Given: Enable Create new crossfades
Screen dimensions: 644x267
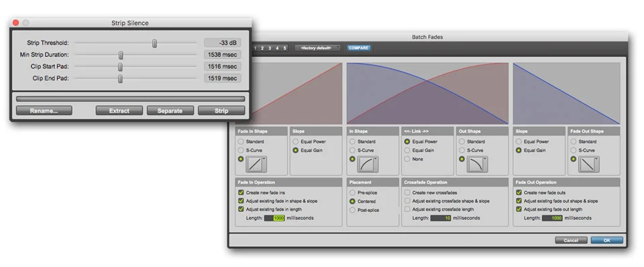Looking at the screenshot, I should coord(407,193).
